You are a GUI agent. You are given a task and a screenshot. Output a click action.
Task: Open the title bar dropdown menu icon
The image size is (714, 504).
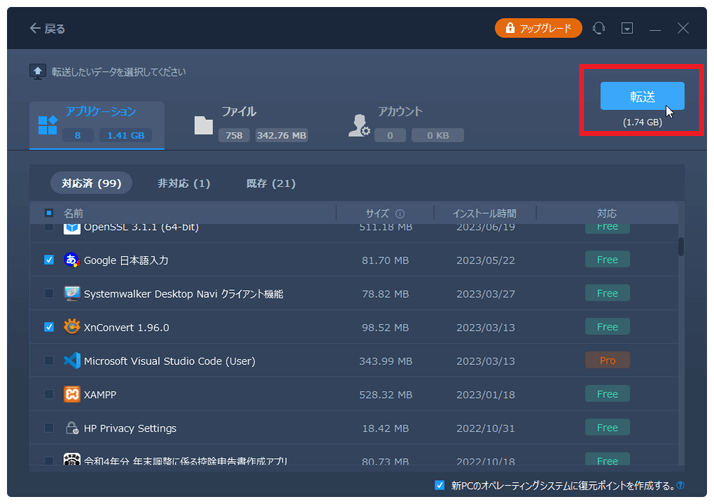[x=627, y=29]
